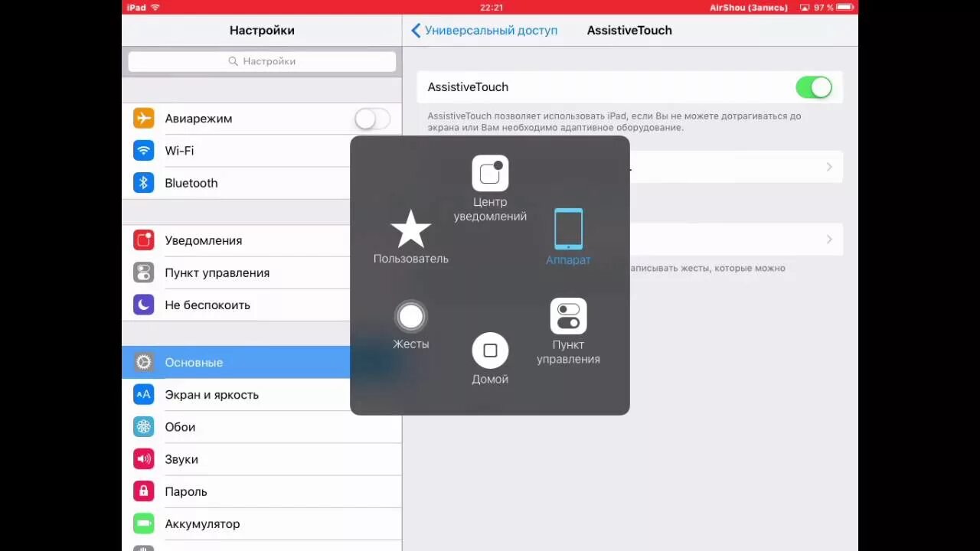Open the second chevron row above gestures note
This screenshot has width=980, height=551.
[x=829, y=240]
